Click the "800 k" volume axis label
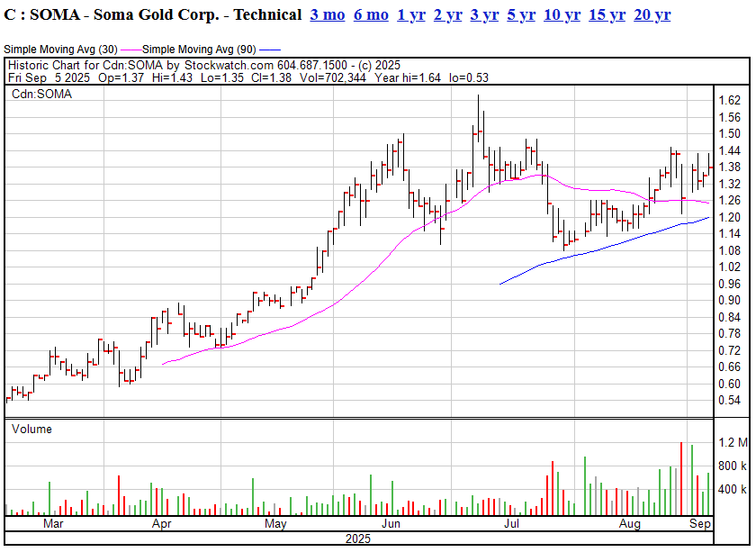This screenshot has width=756, height=552. (733, 466)
